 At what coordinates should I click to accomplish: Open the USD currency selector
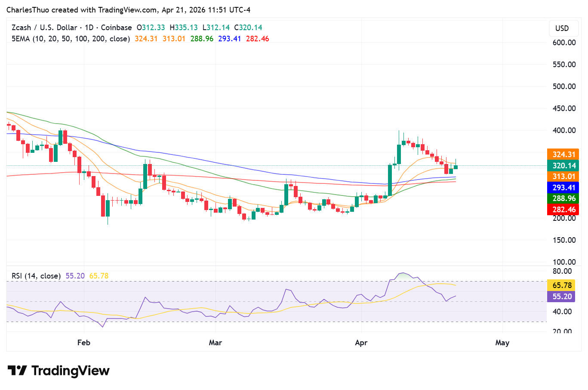[563, 28]
